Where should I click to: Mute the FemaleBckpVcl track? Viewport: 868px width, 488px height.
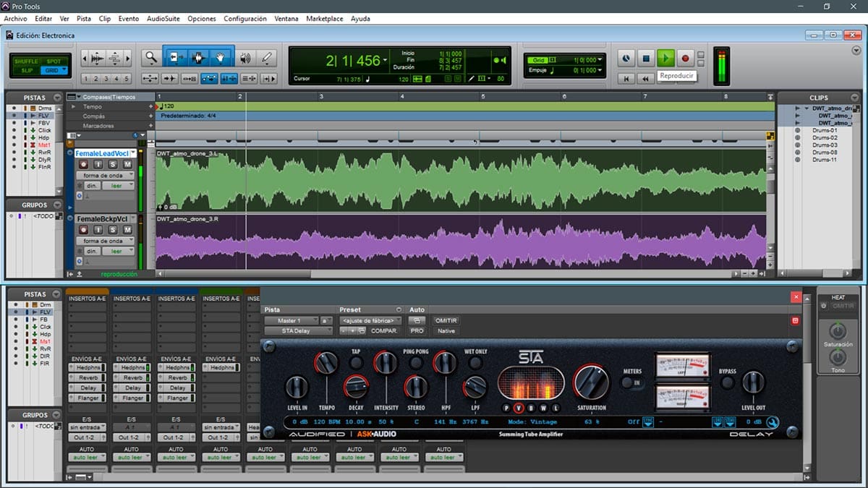tap(127, 230)
